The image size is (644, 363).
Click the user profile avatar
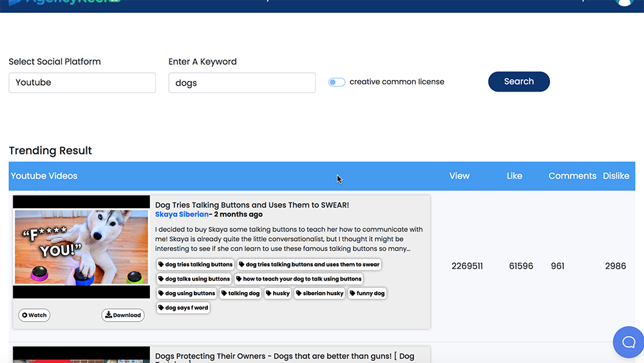[624, 2]
